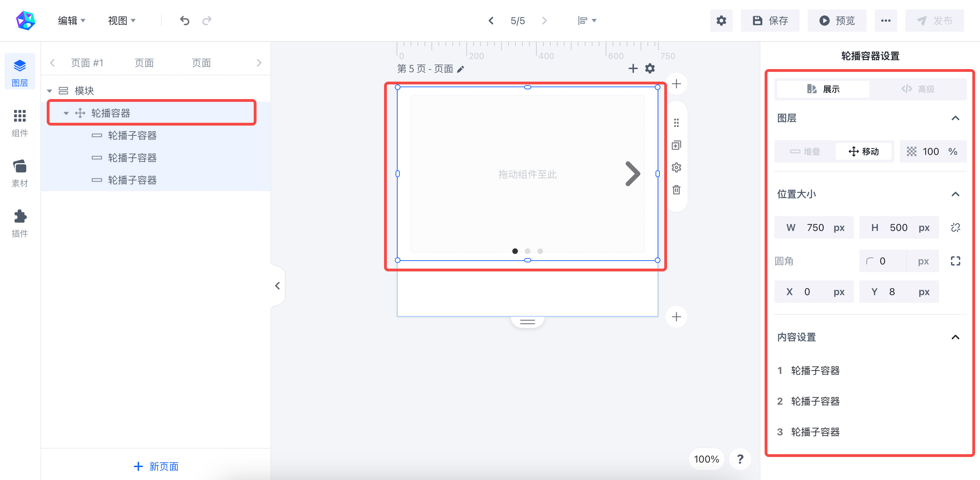The image size is (980, 480).
Task: Select the 堆叠 stacking layout mode
Action: 805,151
